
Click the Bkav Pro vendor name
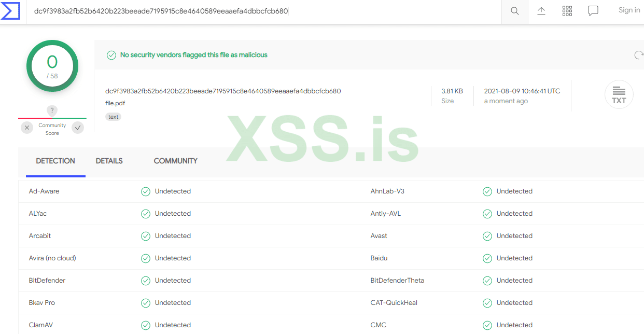tap(42, 303)
